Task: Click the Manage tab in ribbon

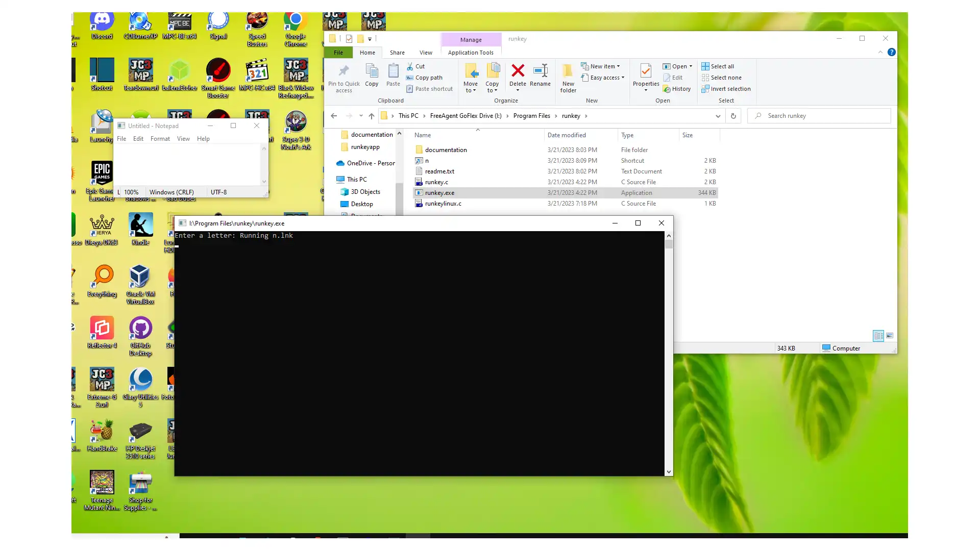Action: [x=471, y=39]
